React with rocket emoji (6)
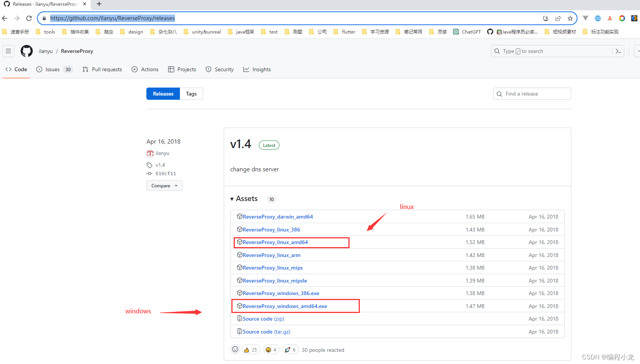The height and width of the screenshot is (364, 640). click(x=290, y=350)
